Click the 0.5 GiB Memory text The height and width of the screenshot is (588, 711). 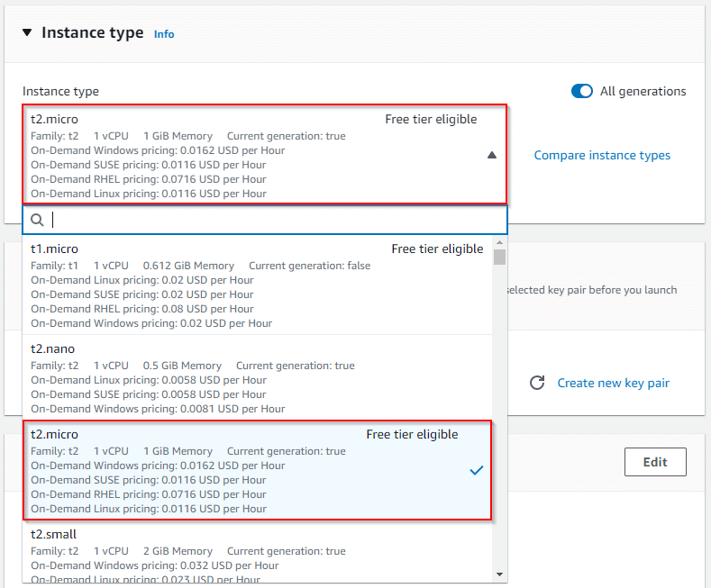182,366
